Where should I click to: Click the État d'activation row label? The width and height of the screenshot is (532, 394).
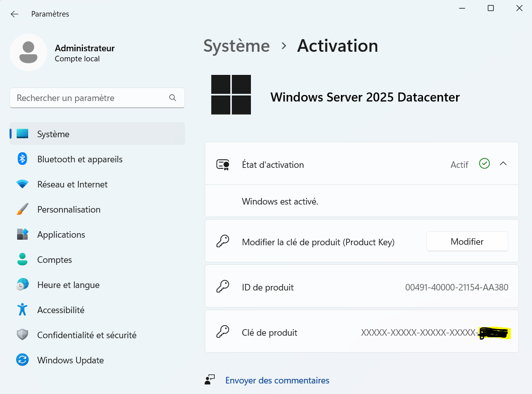point(273,165)
